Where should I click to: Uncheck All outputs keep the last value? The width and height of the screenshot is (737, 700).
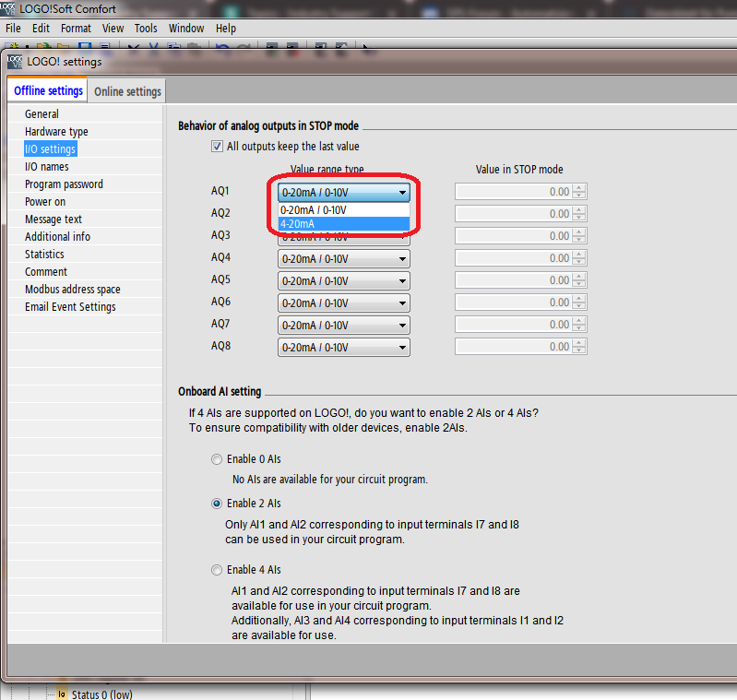coord(217,147)
